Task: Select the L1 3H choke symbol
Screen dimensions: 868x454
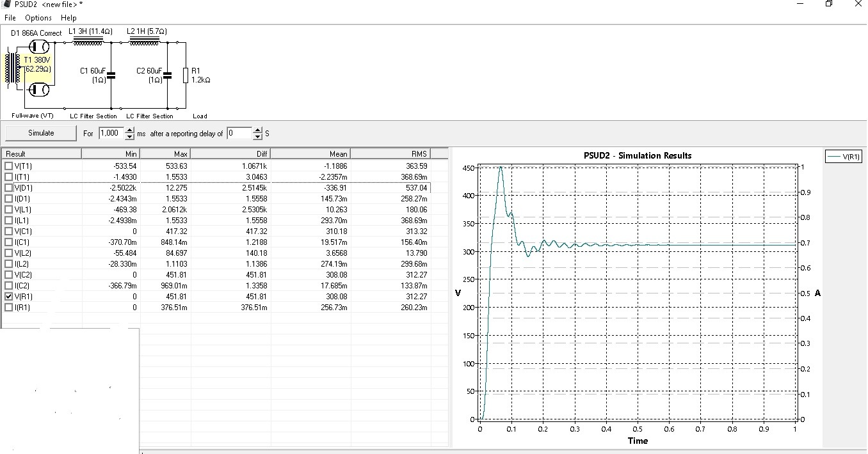Action: coord(88,42)
